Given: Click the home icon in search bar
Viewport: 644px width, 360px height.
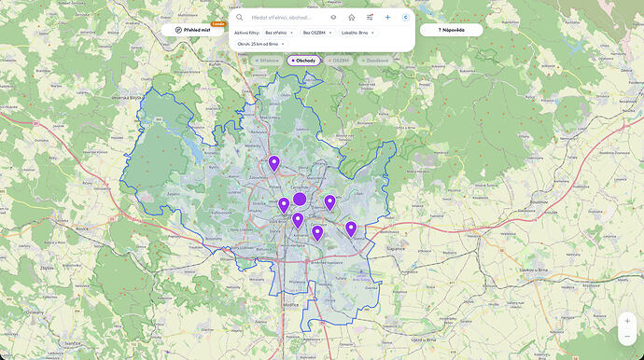Looking at the screenshot, I should pyautogui.click(x=352, y=17).
